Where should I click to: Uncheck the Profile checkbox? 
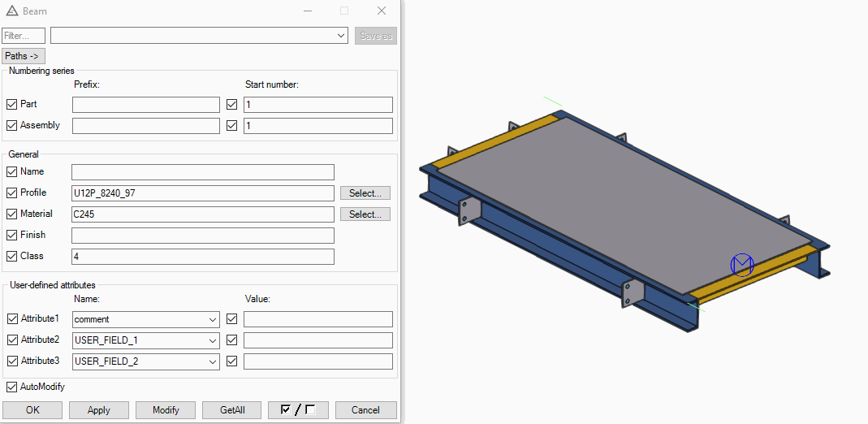(x=12, y=193)
